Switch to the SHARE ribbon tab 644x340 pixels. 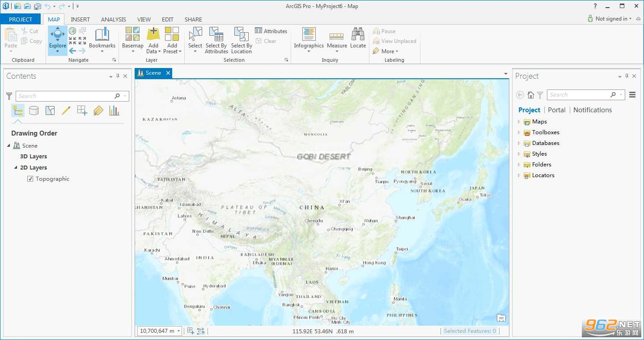pyautogui.click(x=193, y=19)
